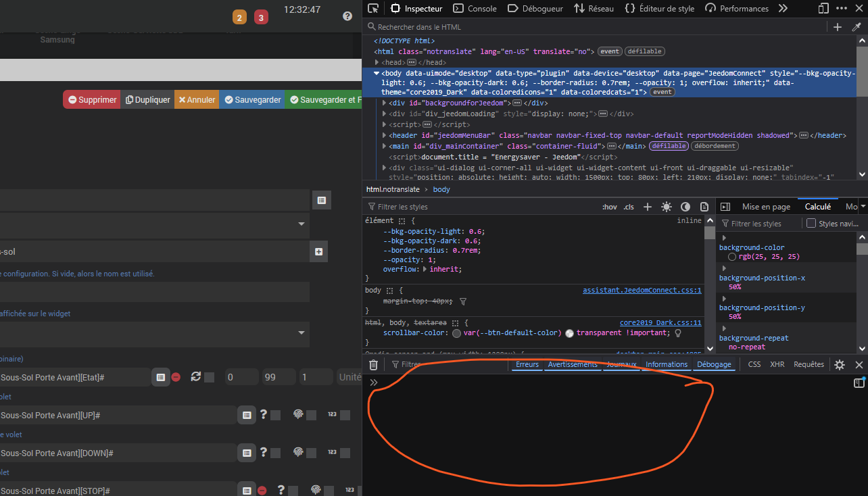Click the eyedropper icon in the HTML search bar

pos(857,27)
